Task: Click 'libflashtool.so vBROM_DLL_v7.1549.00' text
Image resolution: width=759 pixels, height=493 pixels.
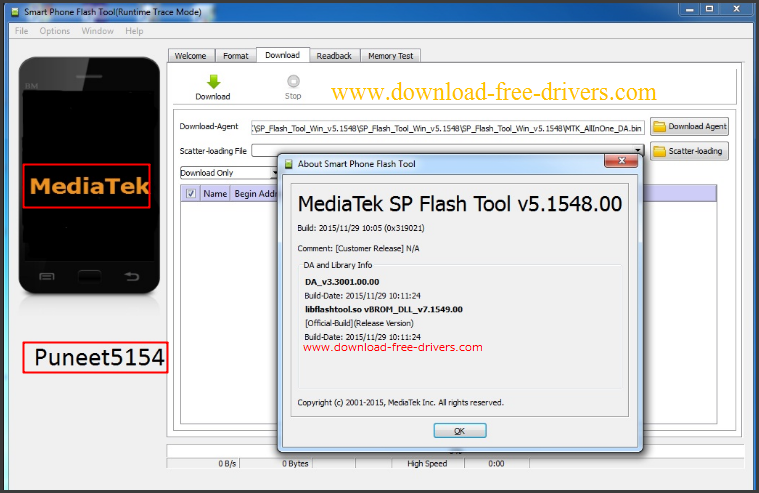Action: pyautogui.click(x=384, y=309)
